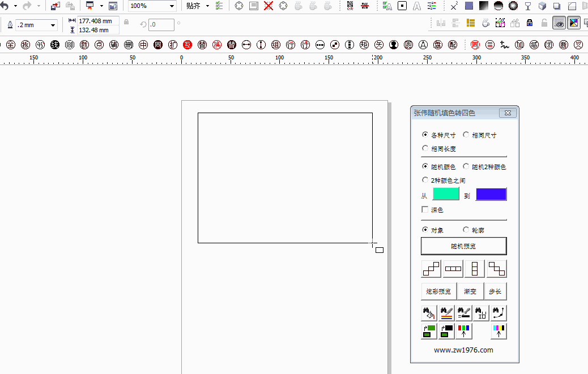The width and height of the screenshot is (588, 374).
Task: Click the eye icon in property bar
Action: click(x=559, y=23)
